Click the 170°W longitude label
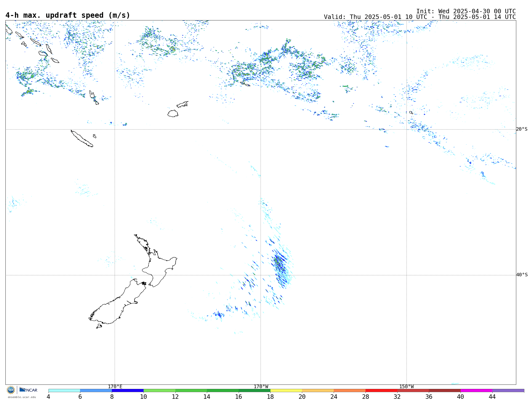 pyautogui.click(x=261, y=386)
